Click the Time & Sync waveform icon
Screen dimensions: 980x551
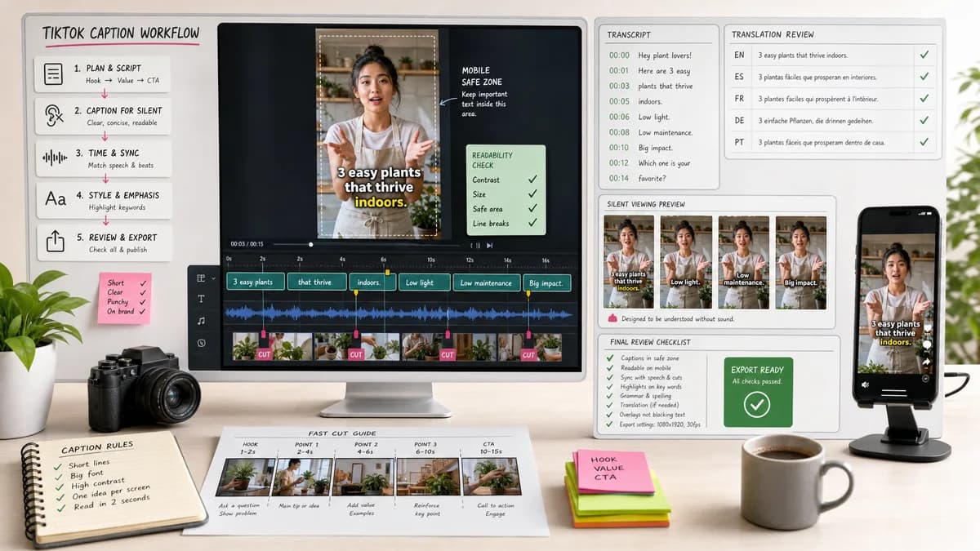54,158
